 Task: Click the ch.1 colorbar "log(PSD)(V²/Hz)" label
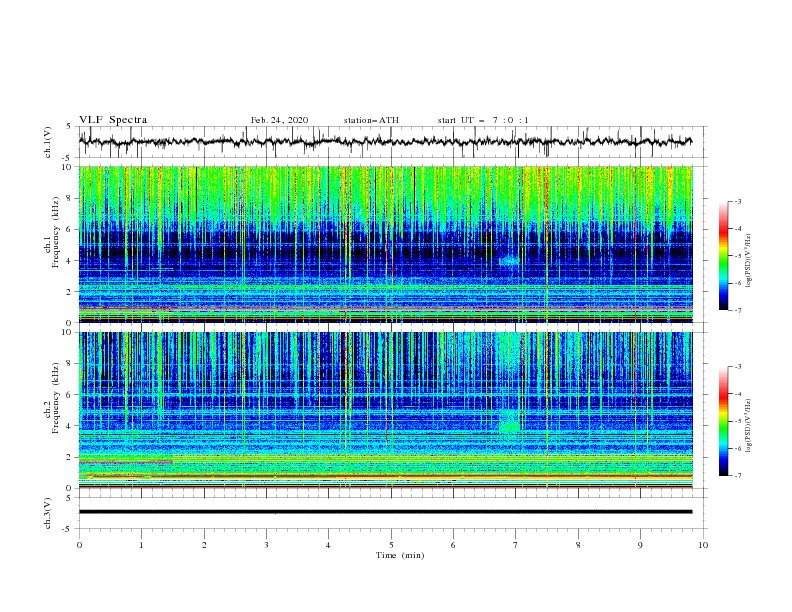(x=749, y=261)
